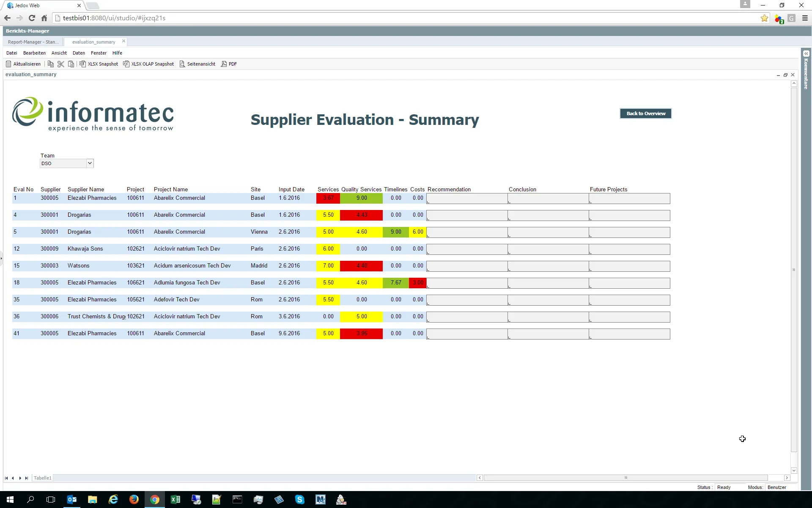Go to the previous sheet tab
The width and height of the screenshot is (812, 508).
[x=13, y=478]
